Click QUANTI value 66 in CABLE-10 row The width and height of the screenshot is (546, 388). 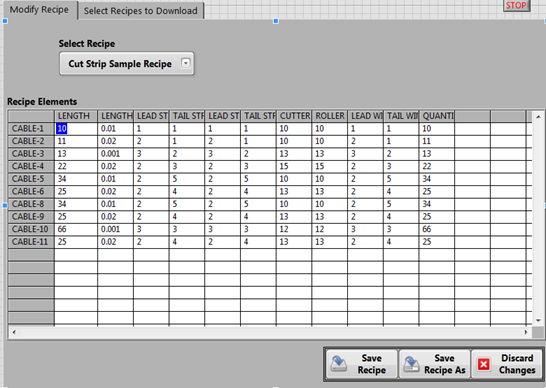pyautogui.click(x=437, y=229)
